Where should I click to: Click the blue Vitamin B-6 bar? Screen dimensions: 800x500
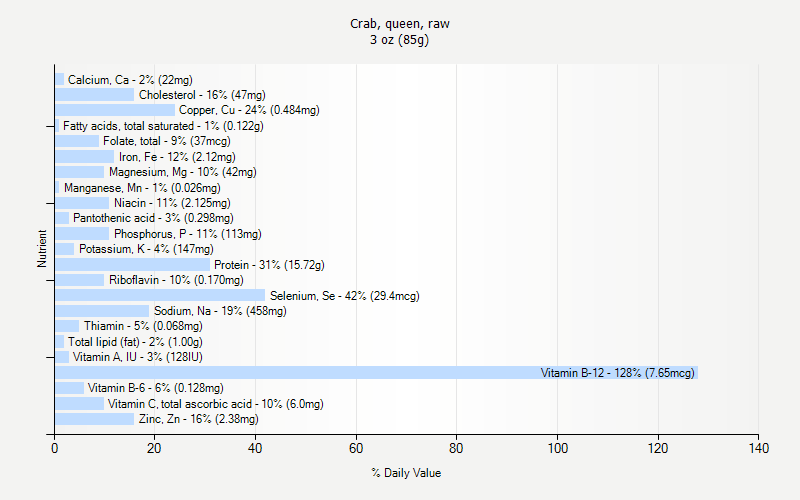coord(69,388)
